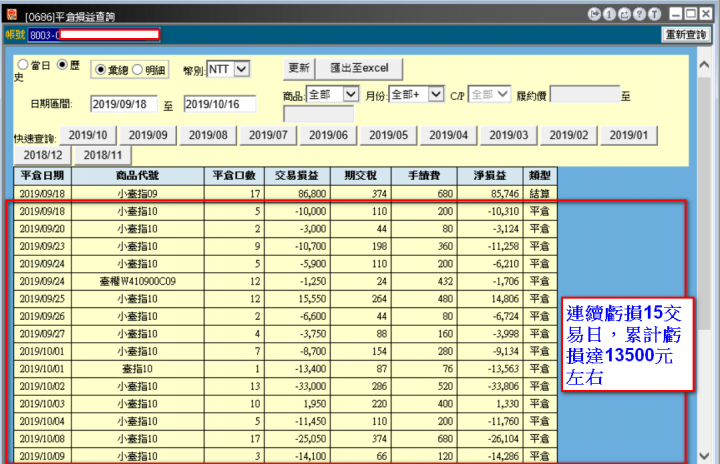Image resolution: width=720 pixels, height=464 pixels.
Task: Click date cell 2019/09/26
Action: pos(42,317)
